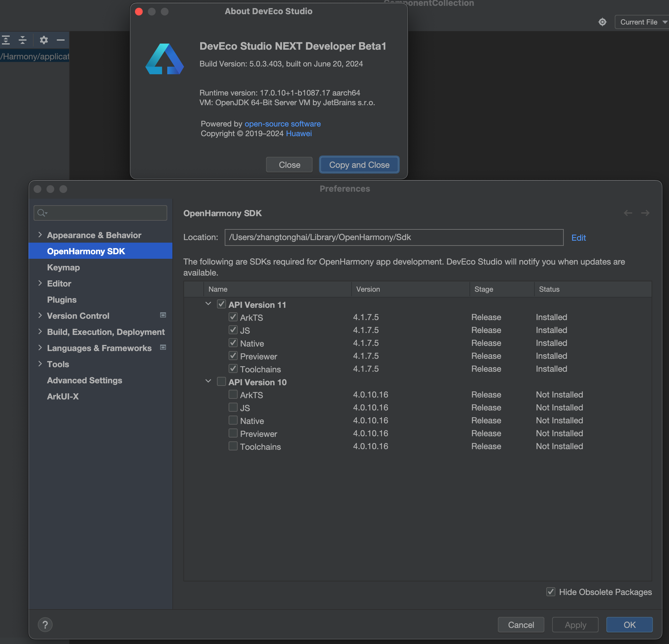Collapse the API Version 10 group
This screenshot has width=669, height=644.
tap(208, 381)
